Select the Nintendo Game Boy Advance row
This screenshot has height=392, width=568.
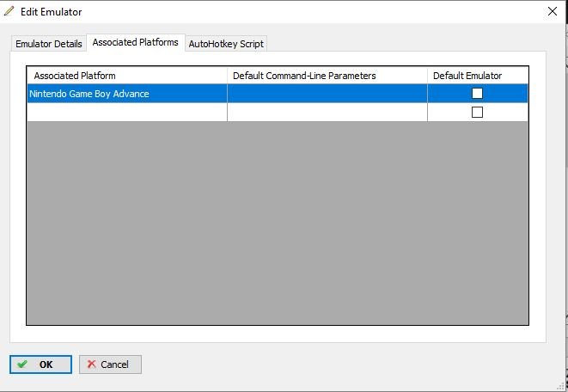[x=278, y=94]
